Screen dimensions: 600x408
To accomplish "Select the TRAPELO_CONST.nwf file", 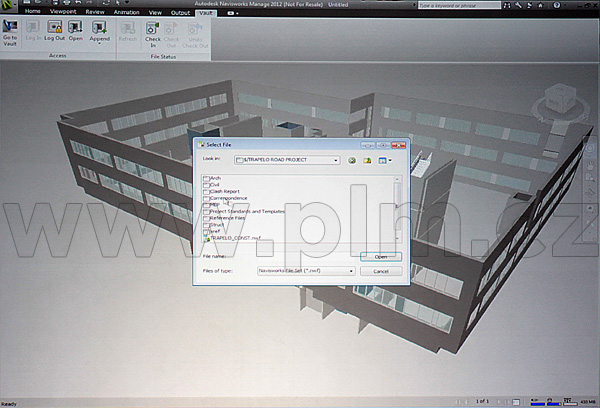I will click(237, 238).
